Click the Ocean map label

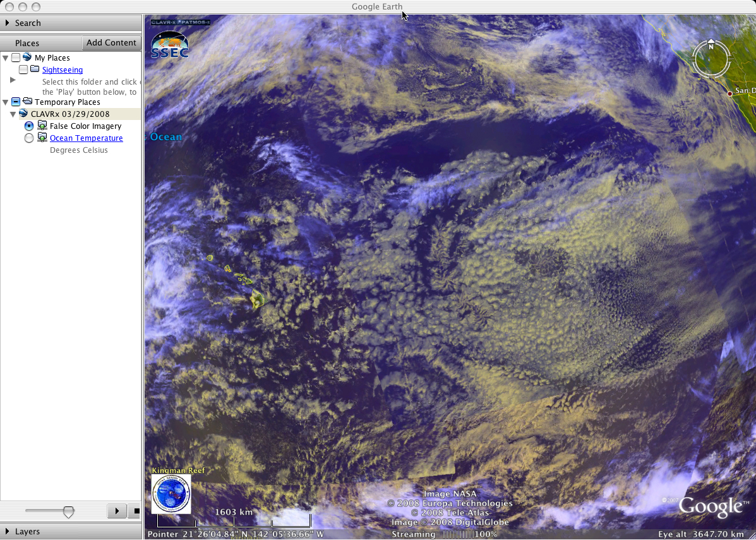(166, 137)
